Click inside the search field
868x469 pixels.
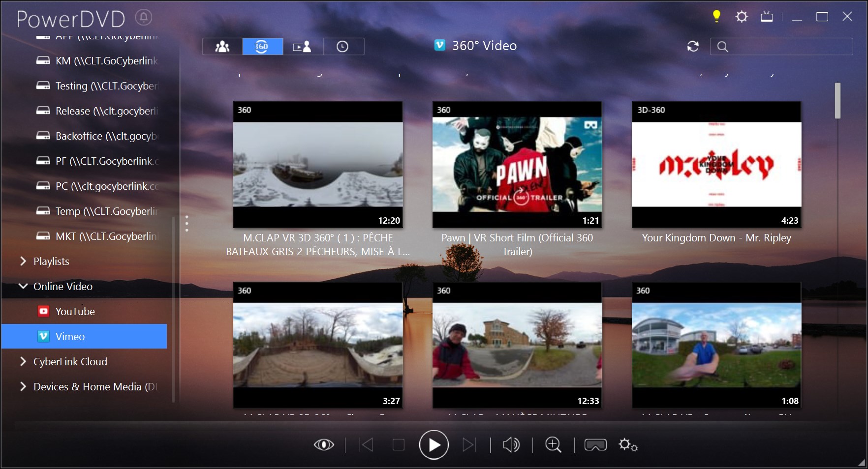click(x=781, y=47)
